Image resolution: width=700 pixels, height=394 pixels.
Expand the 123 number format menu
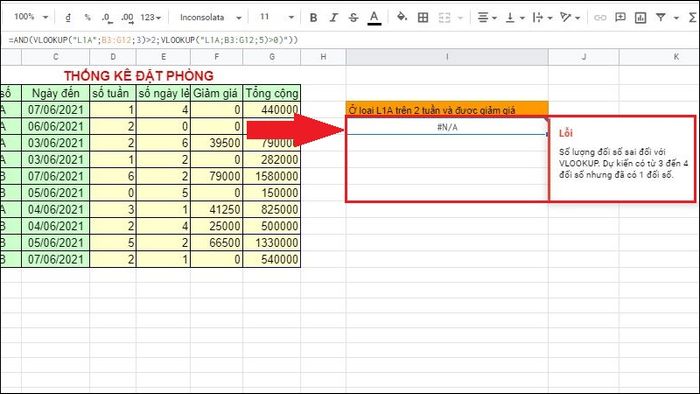(150, 17)
